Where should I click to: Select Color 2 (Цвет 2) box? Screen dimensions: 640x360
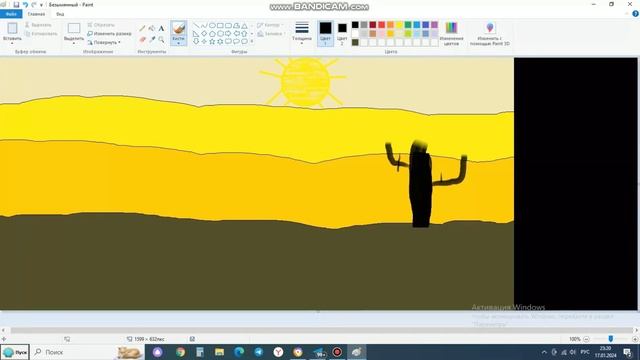(342, 33)
